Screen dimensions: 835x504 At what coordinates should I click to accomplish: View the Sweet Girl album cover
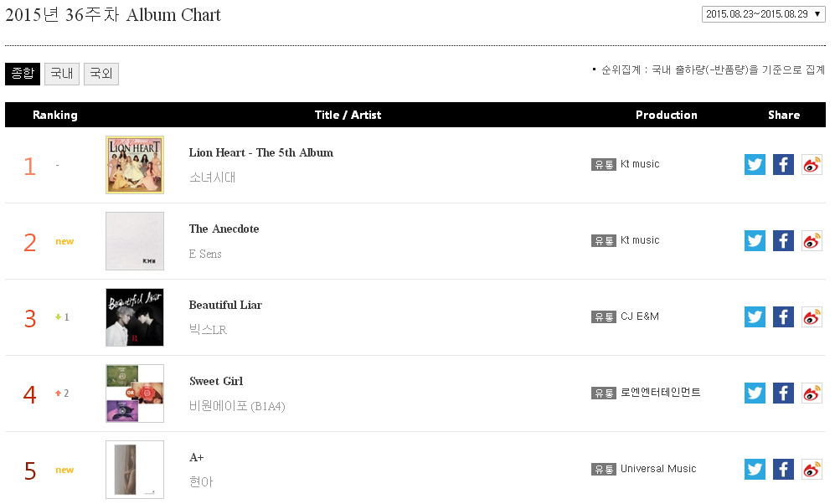tap(135, 393)
